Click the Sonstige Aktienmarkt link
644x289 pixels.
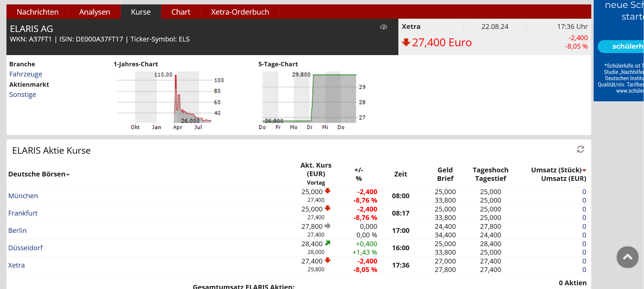pyautogui.click(x=22, y=95)
